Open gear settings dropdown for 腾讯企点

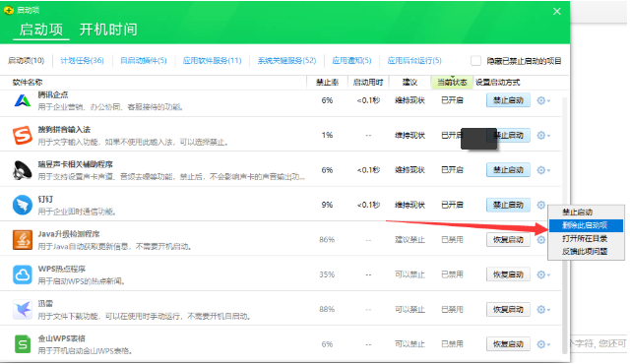543,100
